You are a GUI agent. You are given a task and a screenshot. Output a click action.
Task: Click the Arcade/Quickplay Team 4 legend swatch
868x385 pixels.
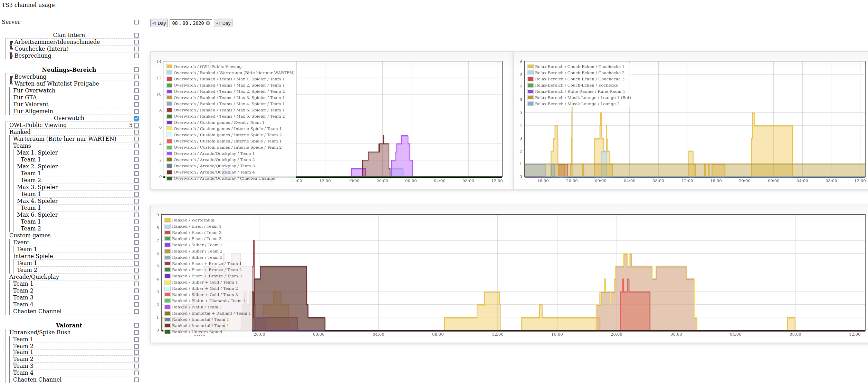(169, 172)
